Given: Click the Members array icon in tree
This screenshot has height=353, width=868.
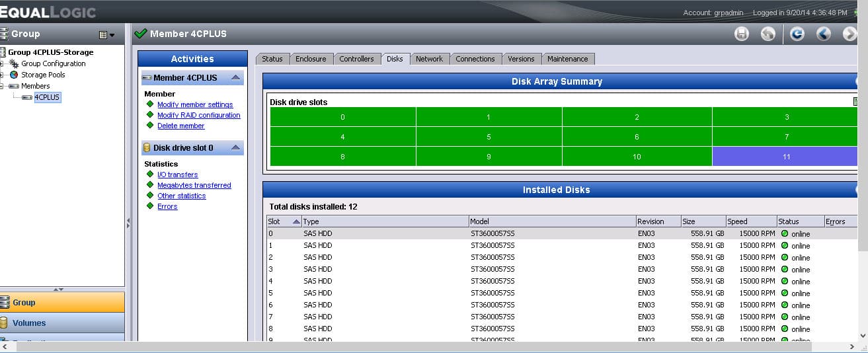Looking at the screenshot, I should pyautogui.click(x=13, y=86).
